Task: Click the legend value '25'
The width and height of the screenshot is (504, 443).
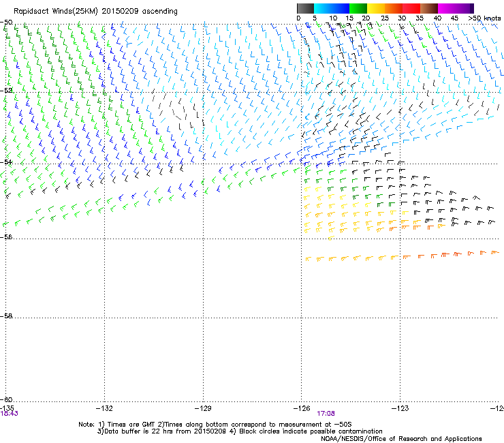Action: coord(385,18)
